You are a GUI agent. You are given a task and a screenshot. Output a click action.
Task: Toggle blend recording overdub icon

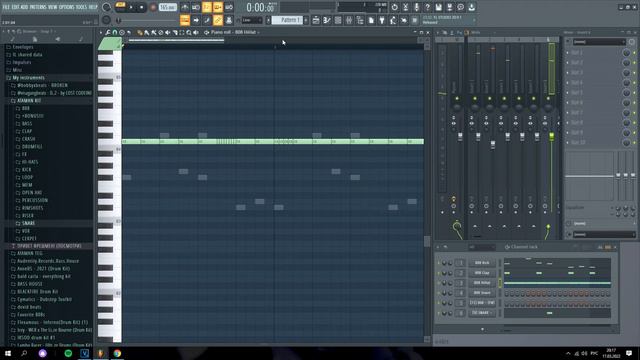pyautogui.click(x=218, y=7)
